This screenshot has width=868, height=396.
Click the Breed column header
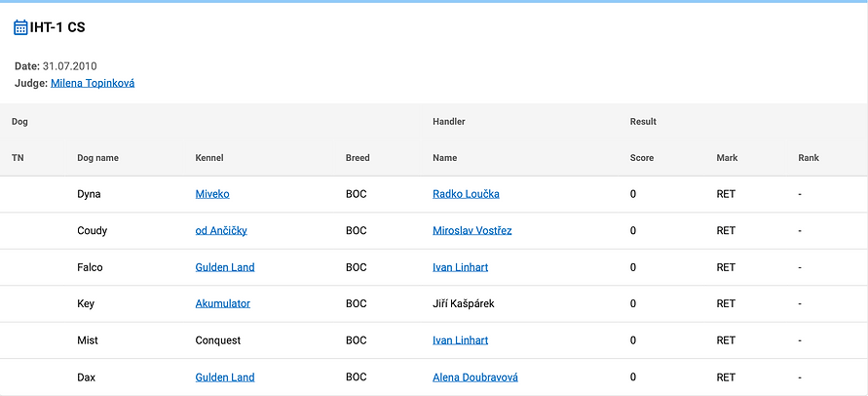[x=358, y=158]
